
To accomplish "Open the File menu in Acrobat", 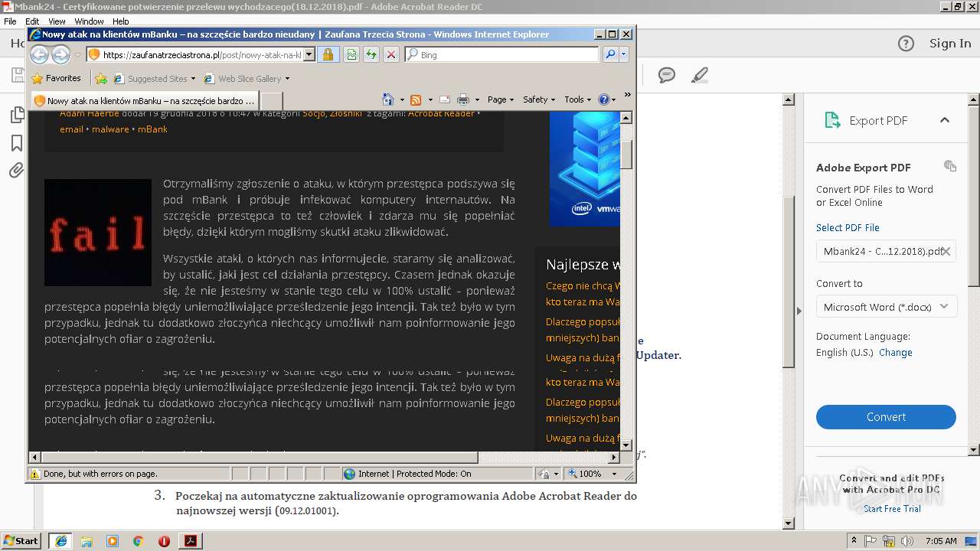I will 10,21.
